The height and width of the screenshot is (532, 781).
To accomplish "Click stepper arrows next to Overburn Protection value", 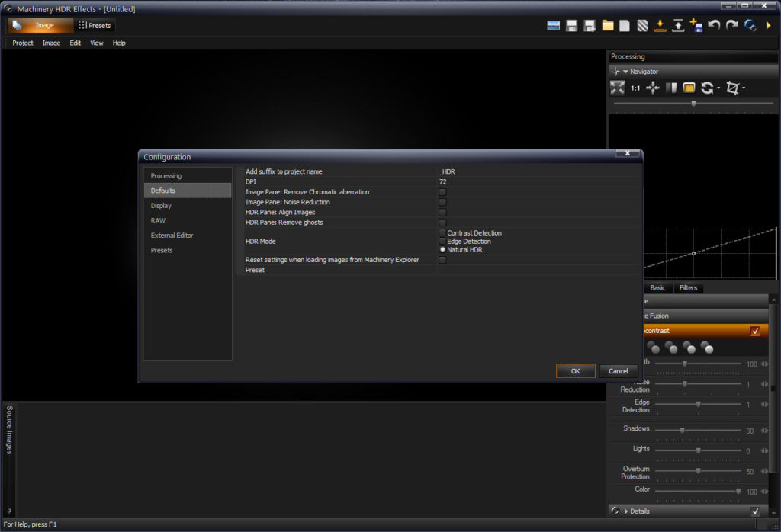I will tap(764, 471).
